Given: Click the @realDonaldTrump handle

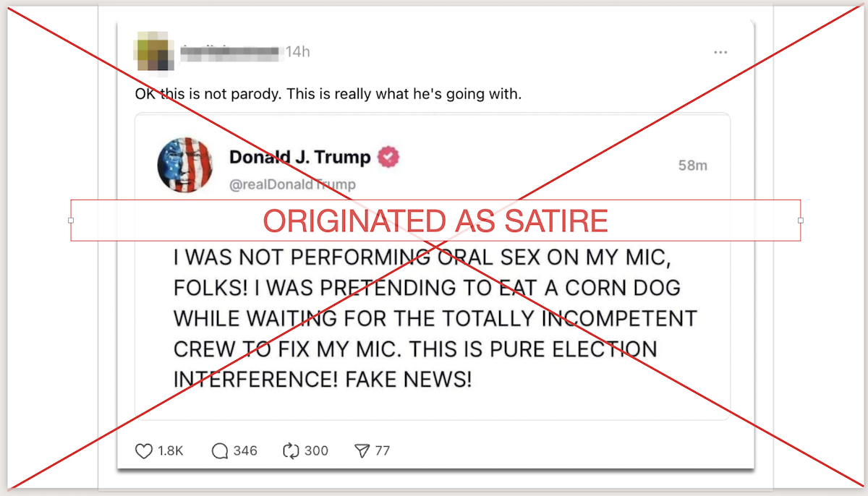Looking at the screenshot, I should [292, 184].
